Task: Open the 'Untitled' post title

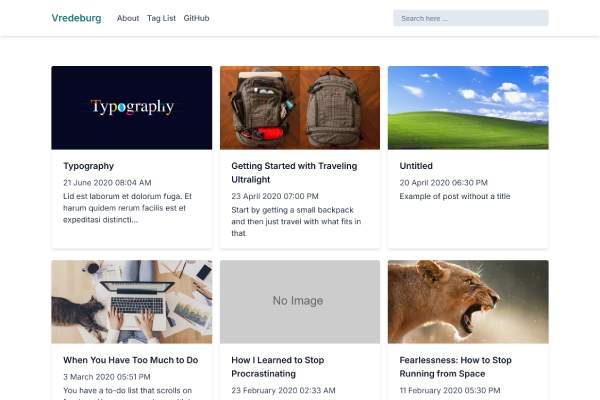Action: coord(416,166)
